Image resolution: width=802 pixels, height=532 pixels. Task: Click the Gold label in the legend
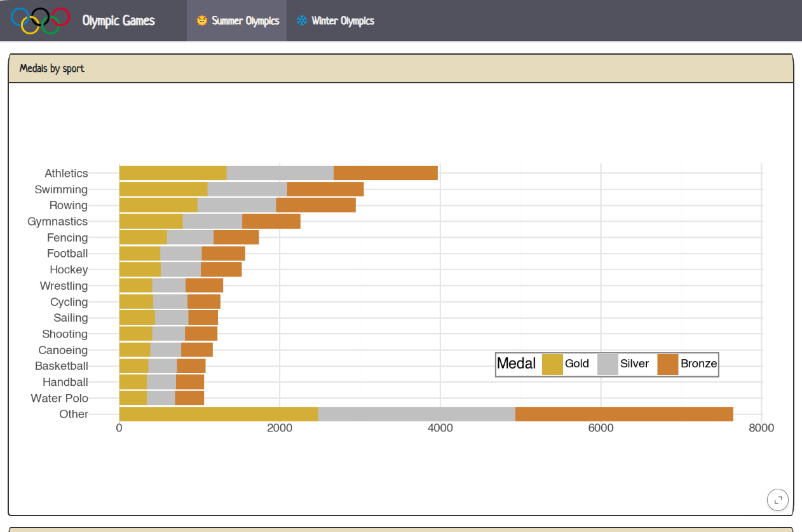(577, 364)
